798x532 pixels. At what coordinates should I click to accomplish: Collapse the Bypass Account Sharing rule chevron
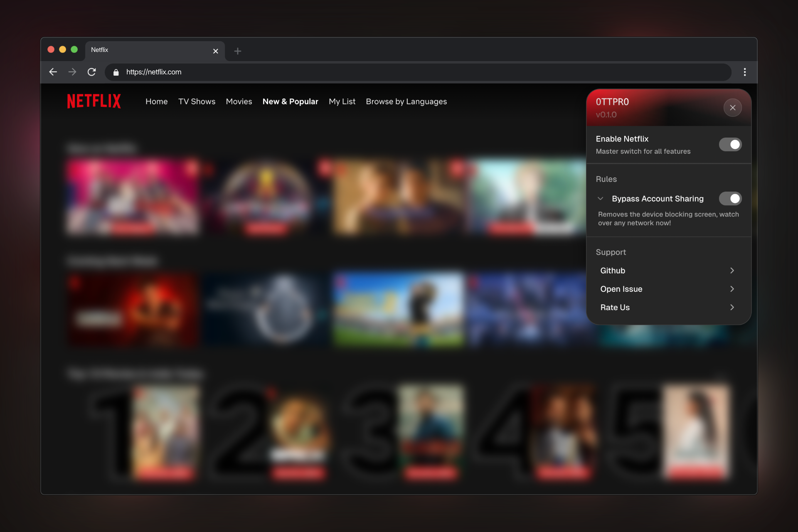(x=600, y=199)
